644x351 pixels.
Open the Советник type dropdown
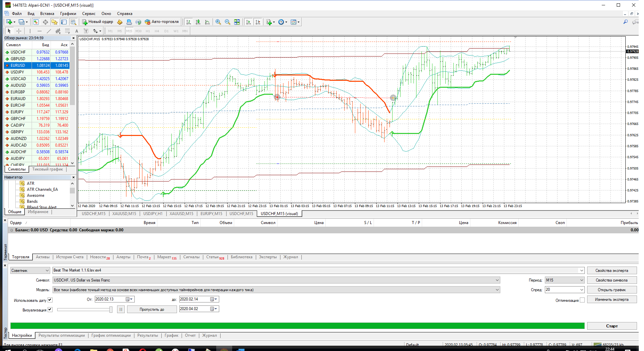30,271
